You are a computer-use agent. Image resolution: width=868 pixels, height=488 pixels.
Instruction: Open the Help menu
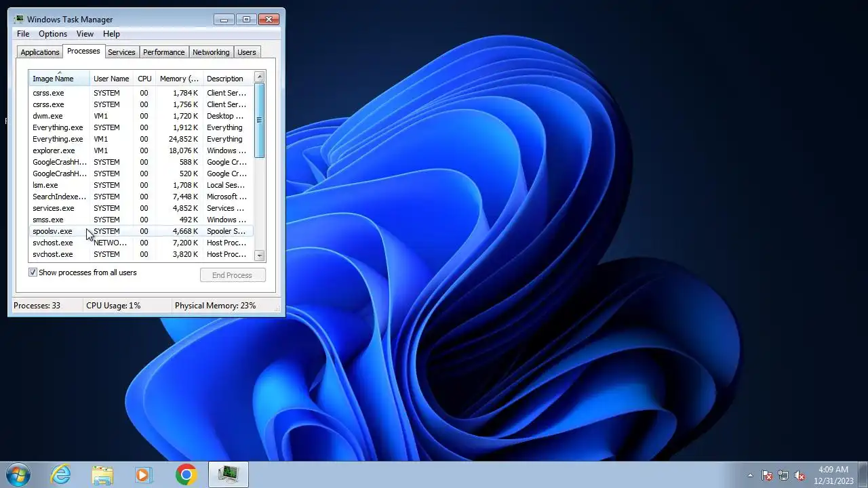111,34
